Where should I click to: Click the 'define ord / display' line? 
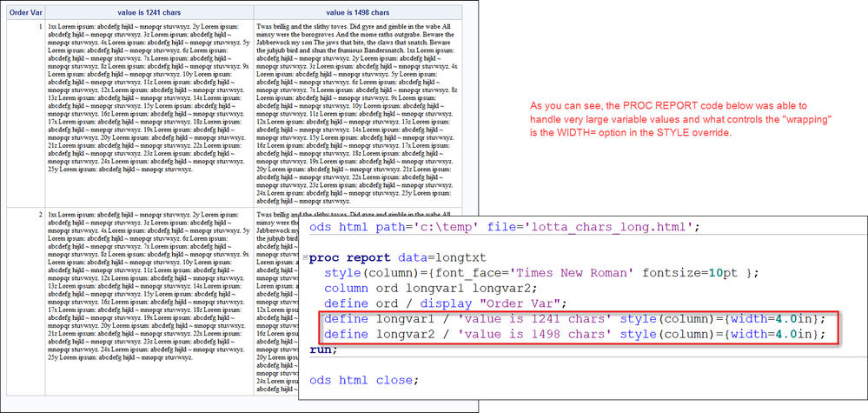[x=446, y=303]
